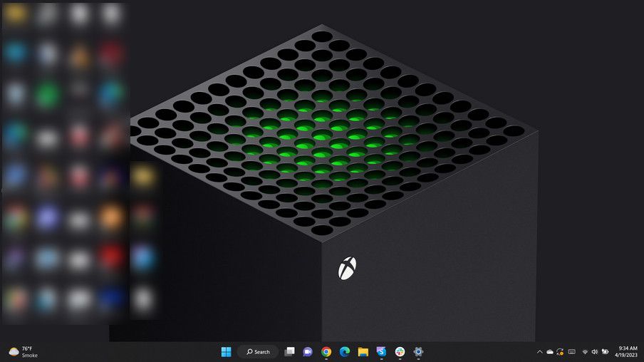Open the Wi-Fi network tray icon
This screenshot has height=362, width=644.
(x=586, y=352)
